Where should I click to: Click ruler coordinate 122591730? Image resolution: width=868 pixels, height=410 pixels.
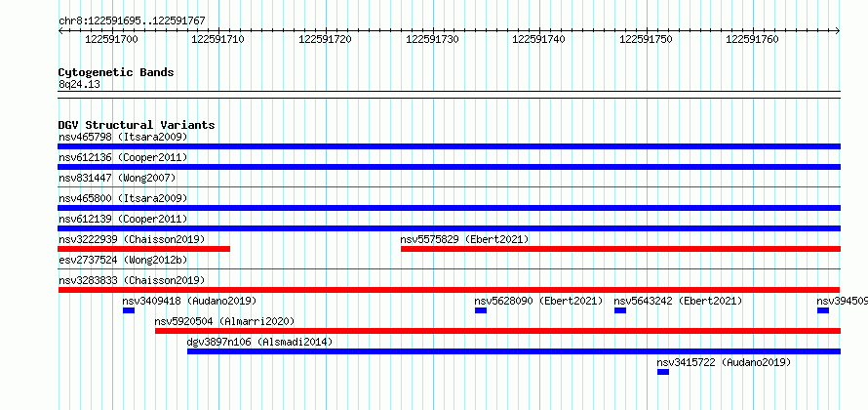(x=432, y=39)
